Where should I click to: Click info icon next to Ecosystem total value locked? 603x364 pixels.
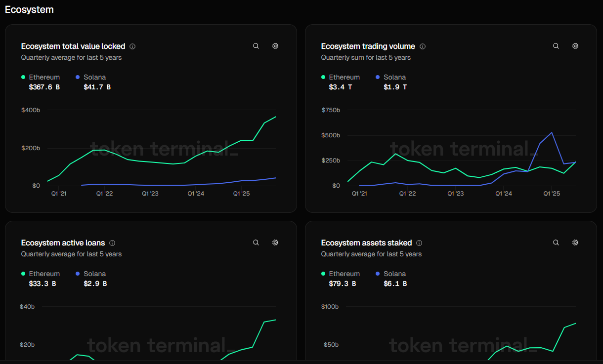pos(132,46)
